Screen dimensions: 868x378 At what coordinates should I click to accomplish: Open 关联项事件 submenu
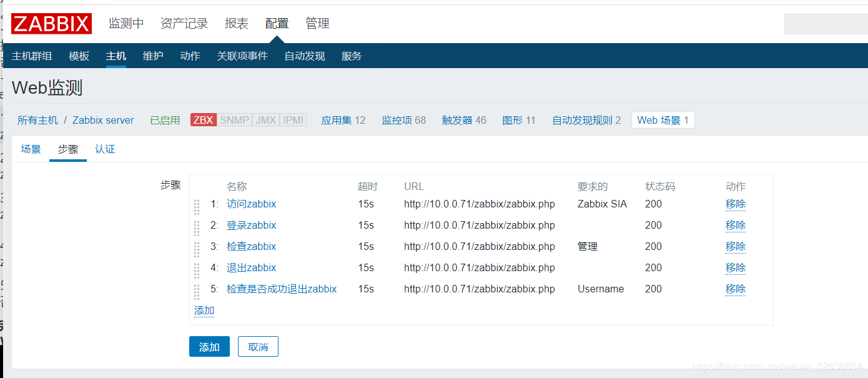coord(242,56)
